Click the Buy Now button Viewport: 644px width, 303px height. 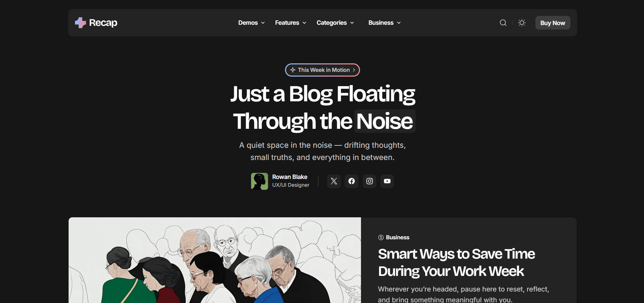coord(553,23)
